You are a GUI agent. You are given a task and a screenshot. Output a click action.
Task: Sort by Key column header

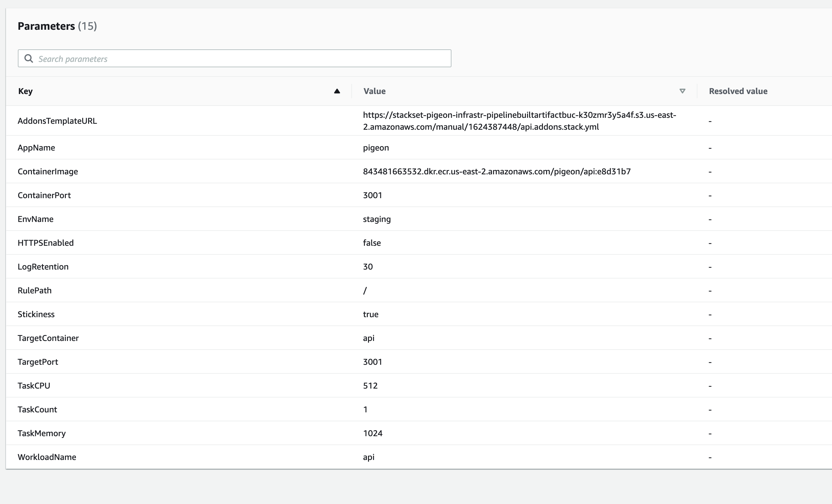[25, 91]
